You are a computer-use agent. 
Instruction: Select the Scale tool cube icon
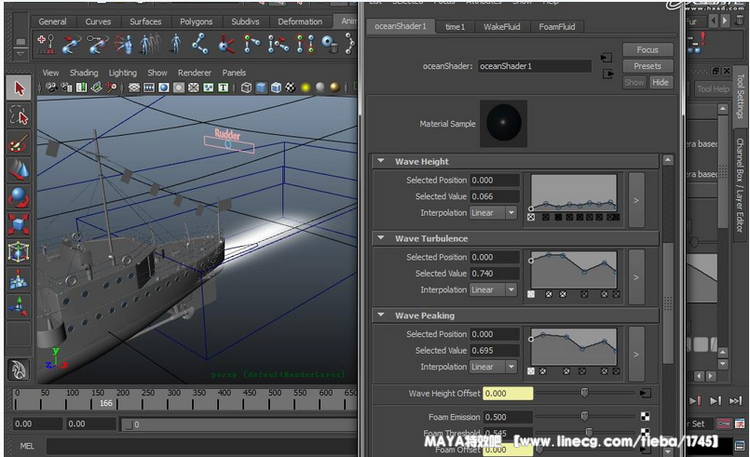coord(19,224)
